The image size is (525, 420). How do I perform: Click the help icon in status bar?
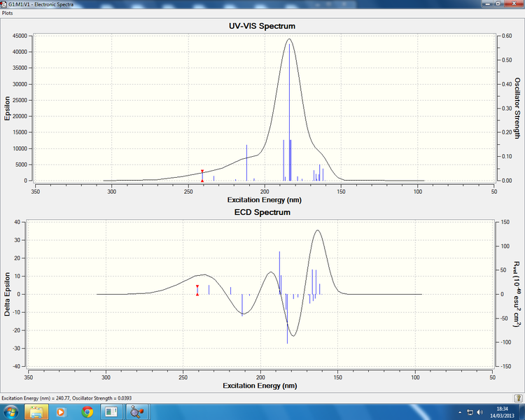pos(518,398)
